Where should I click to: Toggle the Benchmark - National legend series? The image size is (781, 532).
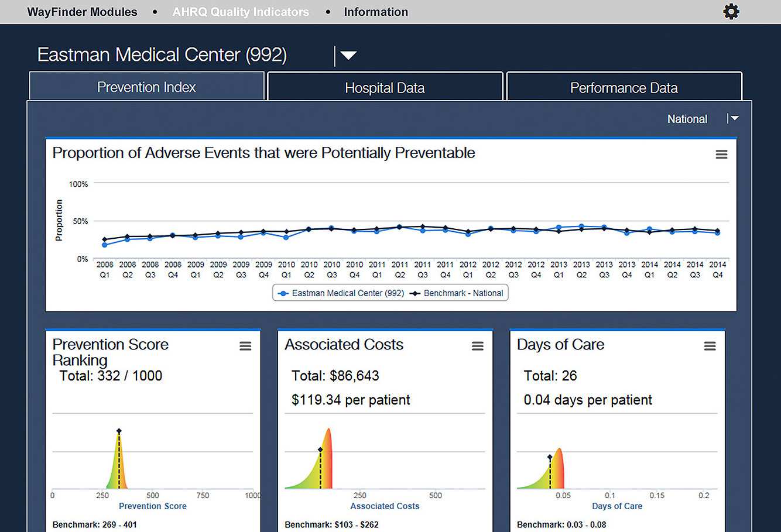pyautogui.click(x=456, y=293)
